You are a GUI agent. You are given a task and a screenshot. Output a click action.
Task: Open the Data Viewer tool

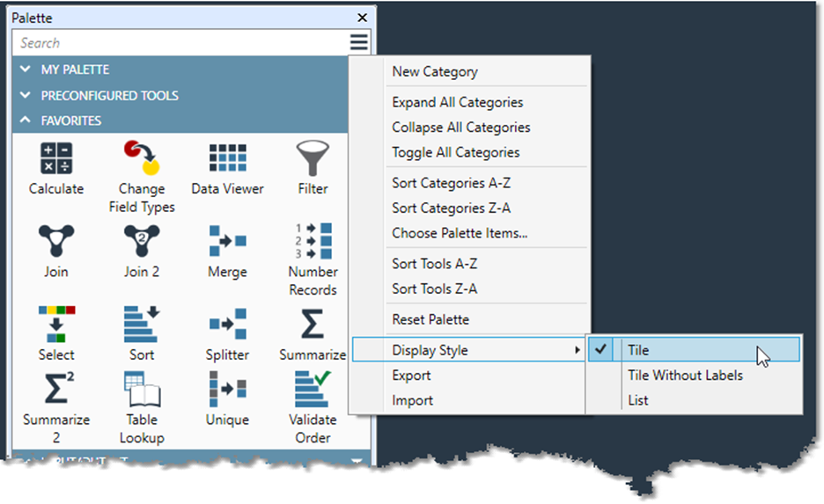227,159
